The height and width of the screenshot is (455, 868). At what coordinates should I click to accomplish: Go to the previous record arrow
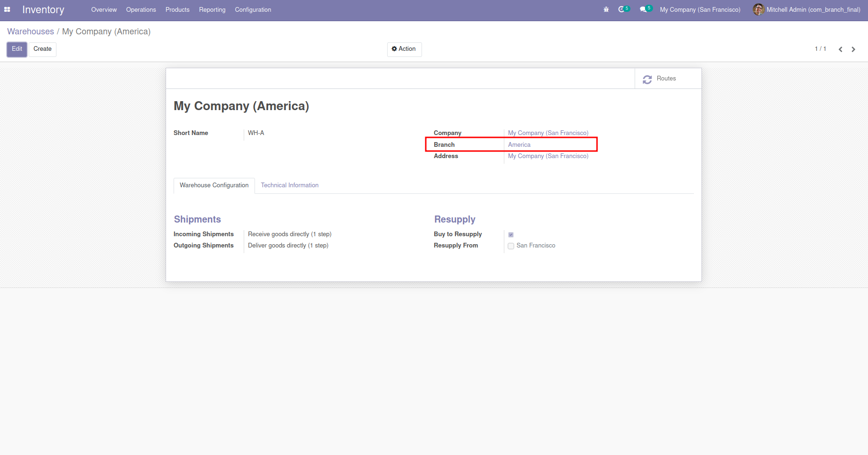(x=840, y=49)
